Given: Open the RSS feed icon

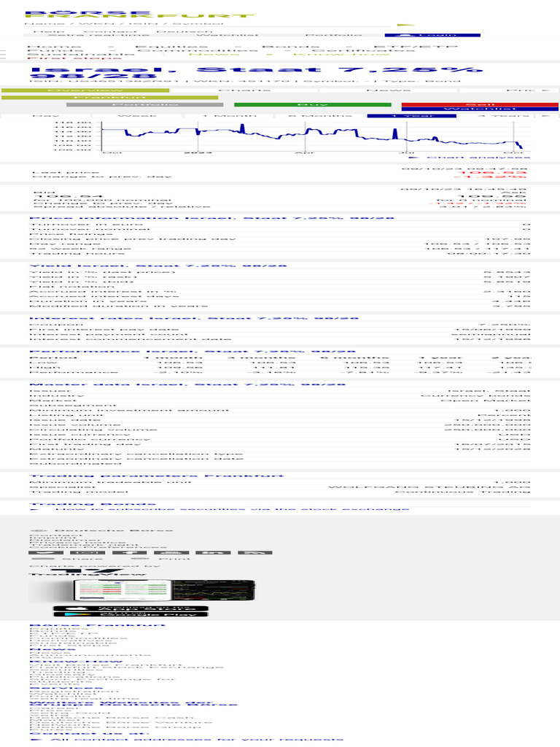Looking at the screenshot, I should click(x=254, y=553).
